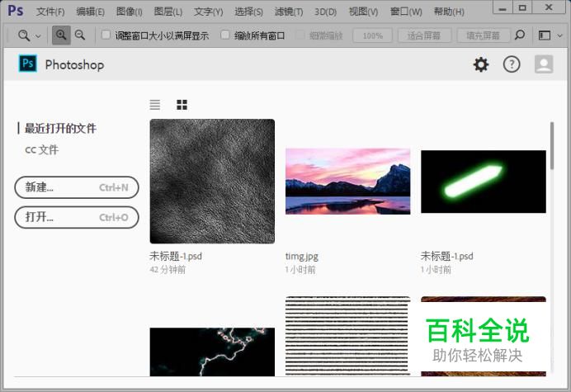
Task: Open the lightning image thumbnail
Action: [x=212, y=352]
